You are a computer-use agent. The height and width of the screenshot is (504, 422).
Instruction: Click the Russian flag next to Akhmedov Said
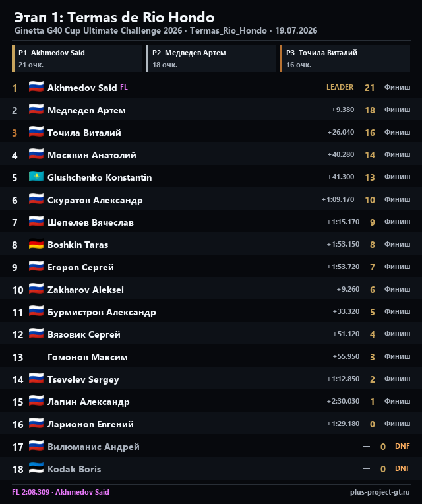(36, 87)
